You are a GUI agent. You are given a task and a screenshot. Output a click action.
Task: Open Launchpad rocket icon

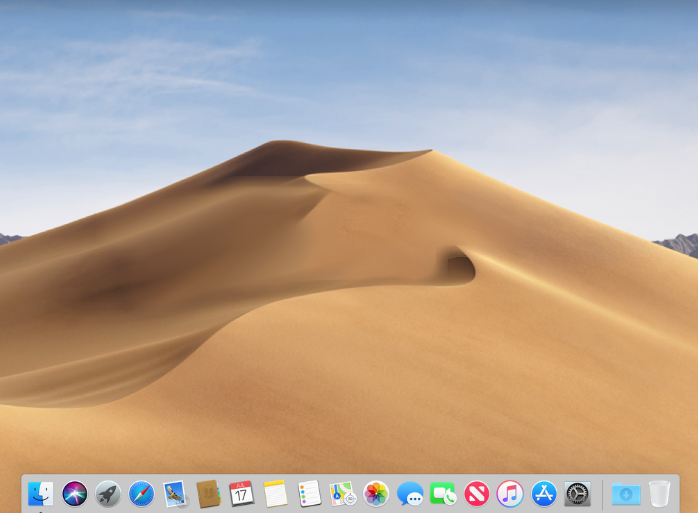click(108, 493)
